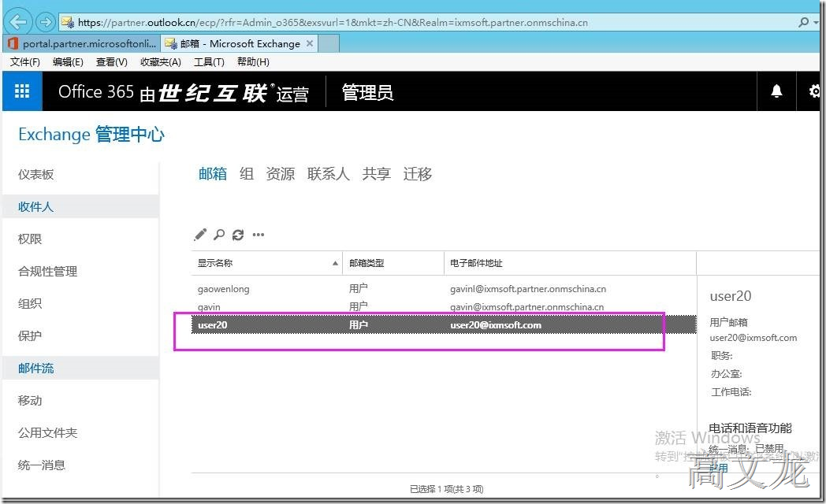The width and height of the screenshot is (826, 504).
Task: Open the 文件(F) menu
Action: [x=24, y=62]
